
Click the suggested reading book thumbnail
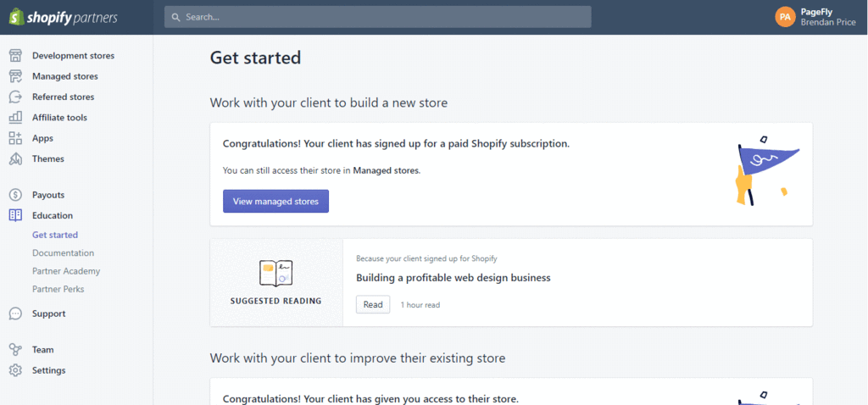tap(275, 274)
